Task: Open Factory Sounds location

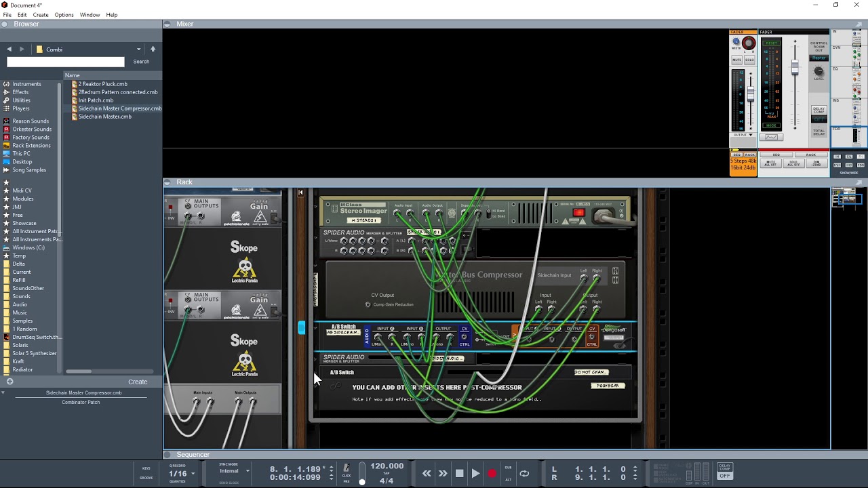Action: pyautogui.click(x=31, y=137)
